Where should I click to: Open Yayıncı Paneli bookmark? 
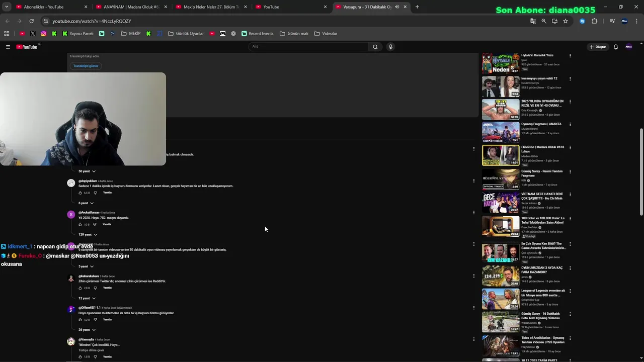click(x=78, y=34)
